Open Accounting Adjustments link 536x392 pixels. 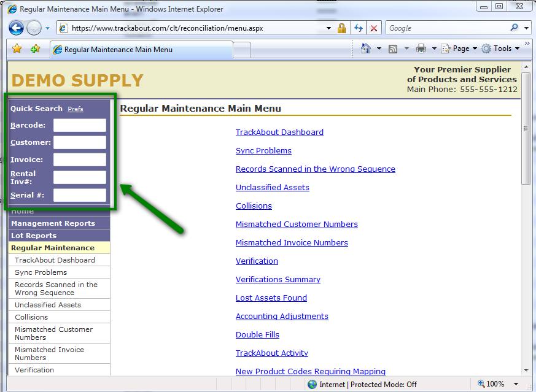coord(282,317)
